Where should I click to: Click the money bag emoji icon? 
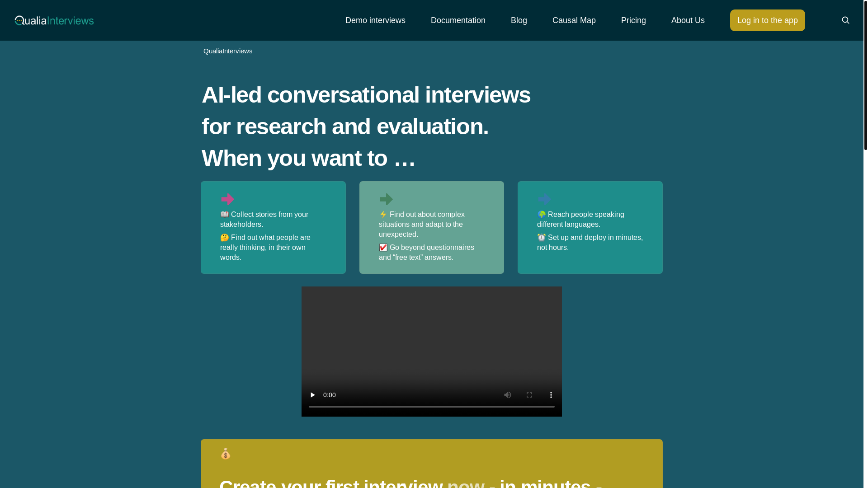[226, 454]
